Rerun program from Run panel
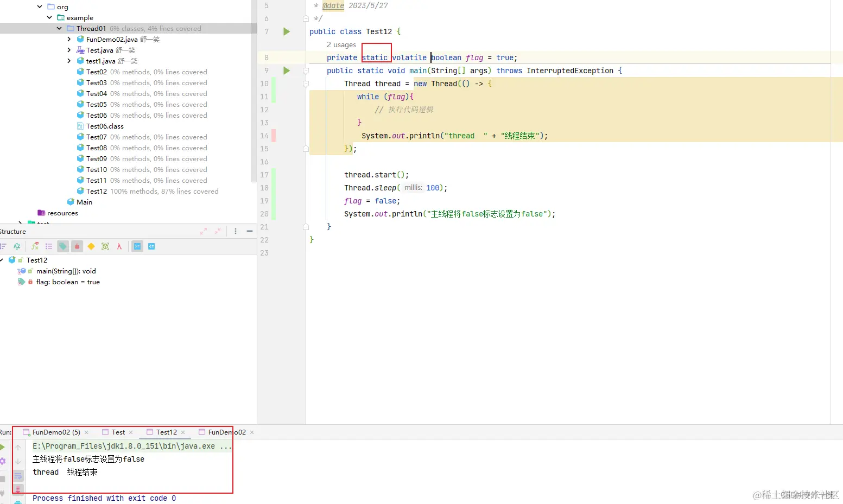 pos(3,447)
